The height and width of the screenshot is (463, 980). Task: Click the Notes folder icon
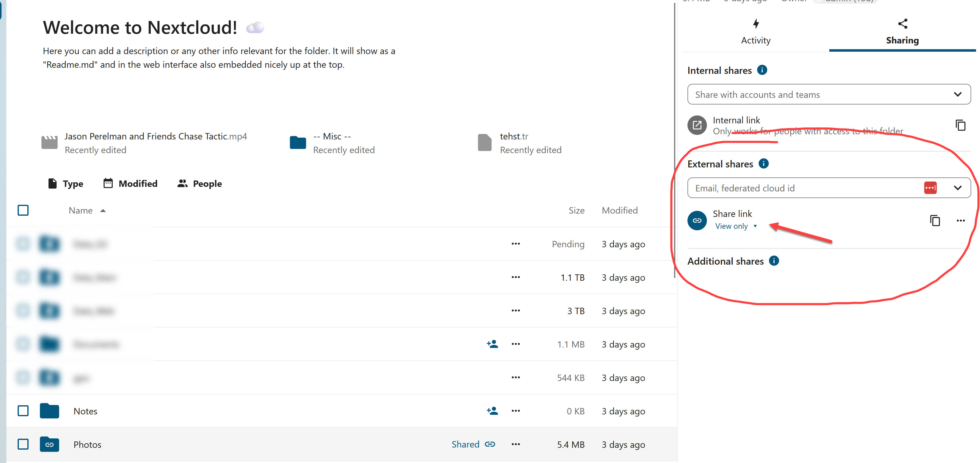click(x=49, y=411)
